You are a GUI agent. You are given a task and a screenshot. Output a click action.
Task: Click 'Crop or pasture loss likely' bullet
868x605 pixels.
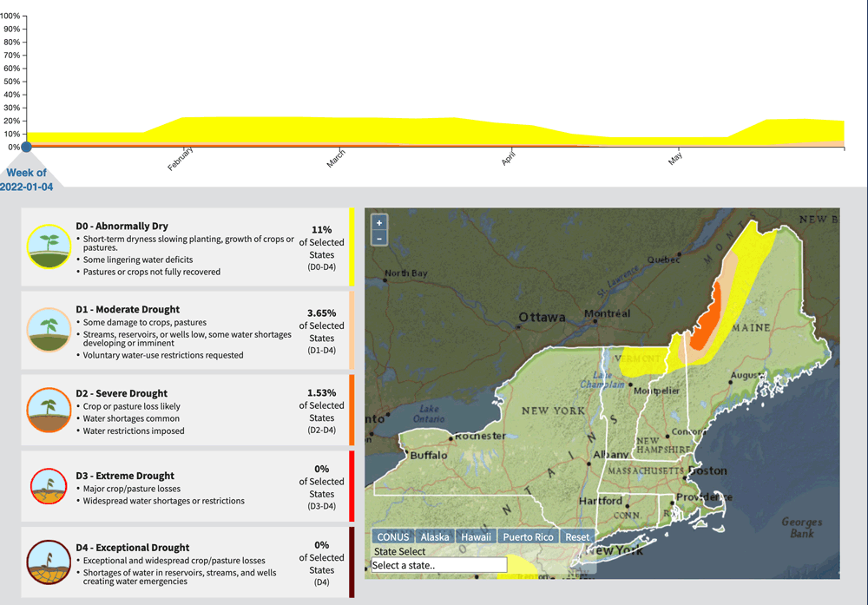(x=132, y=406)
